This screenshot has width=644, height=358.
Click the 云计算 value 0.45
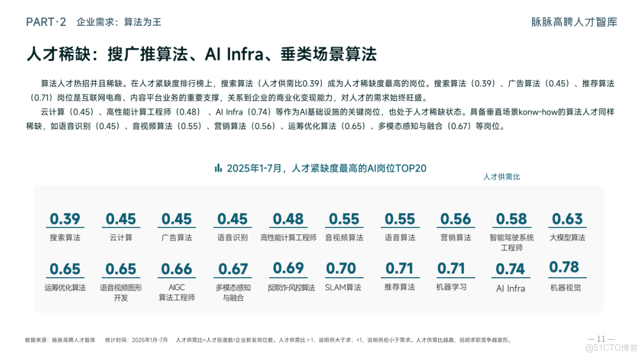[x=121, y=219]
